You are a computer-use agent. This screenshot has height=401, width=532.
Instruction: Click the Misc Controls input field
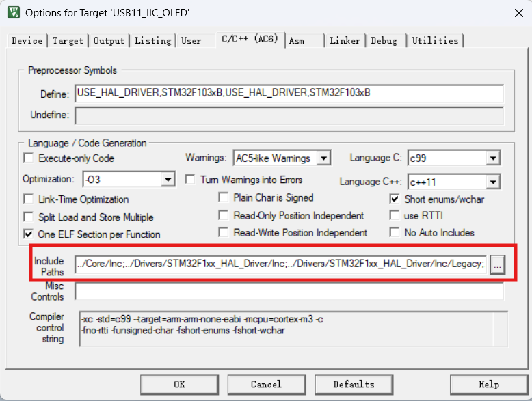click(289, 292)
